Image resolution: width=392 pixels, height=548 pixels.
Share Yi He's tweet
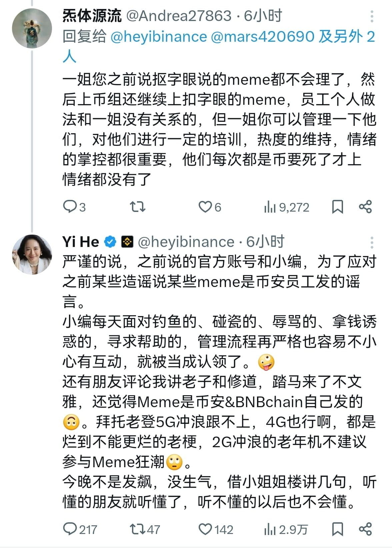[x=365, y=529]
